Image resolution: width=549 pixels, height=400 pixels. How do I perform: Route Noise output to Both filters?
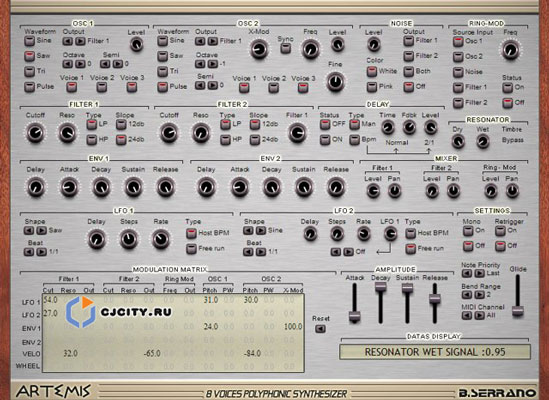pos(409,71)
